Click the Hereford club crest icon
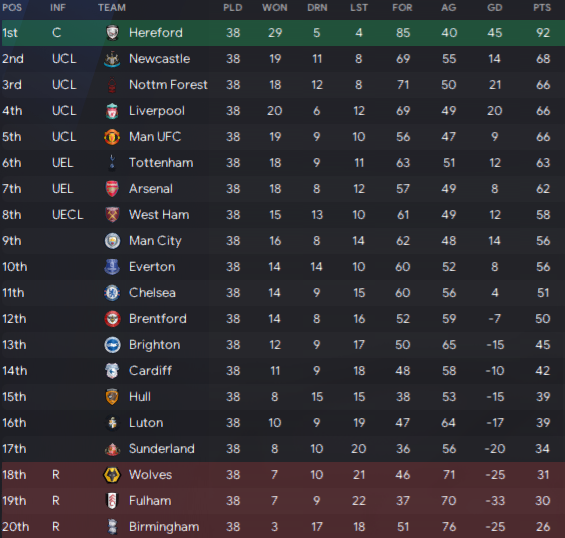Viewport: 565px width, 538px height. coord(112,33)
